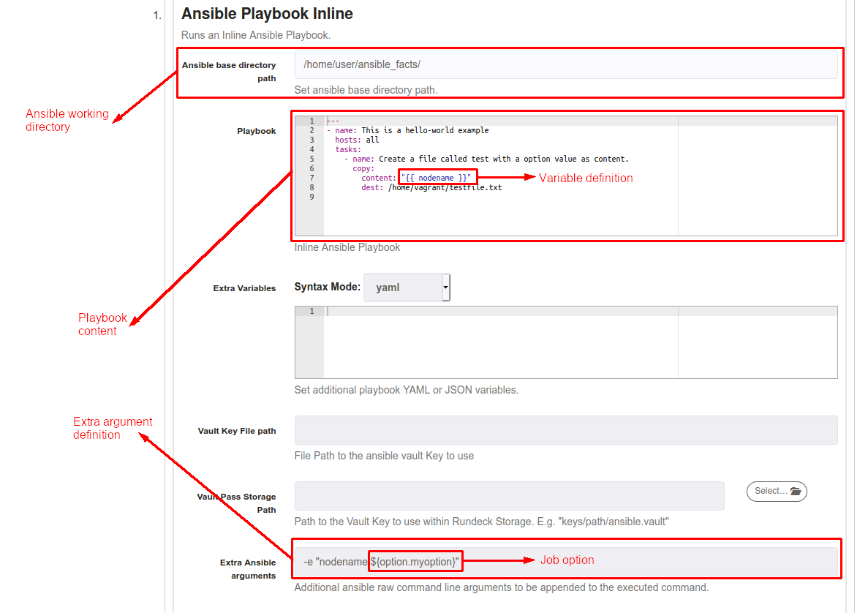Click 'File Path to the ansible vault Key' hint
The width and height of the screenshot is (868, 613).
point(384,456)
